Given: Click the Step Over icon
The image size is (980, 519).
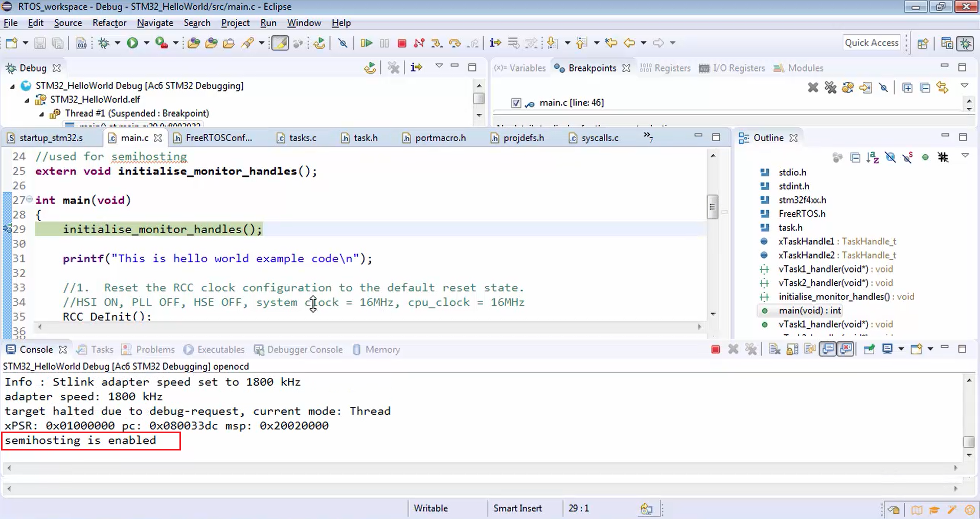Looking at the screenshot, I should (454, 43).
